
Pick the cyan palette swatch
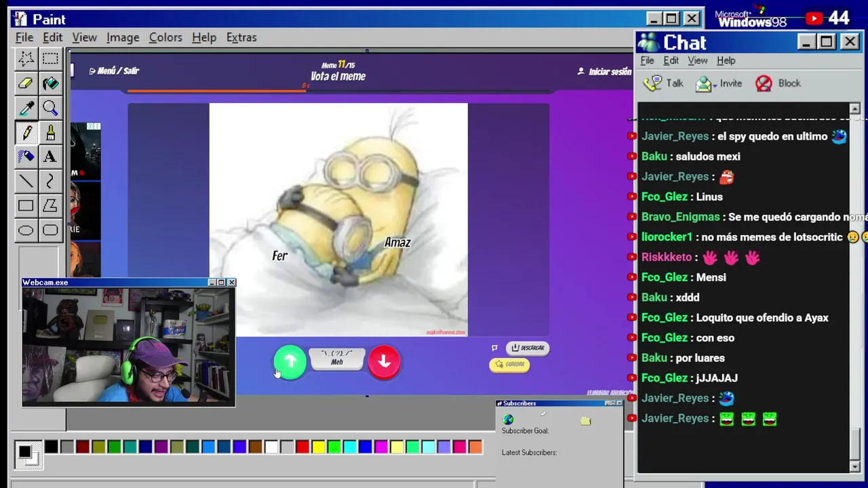click(350, 447)
